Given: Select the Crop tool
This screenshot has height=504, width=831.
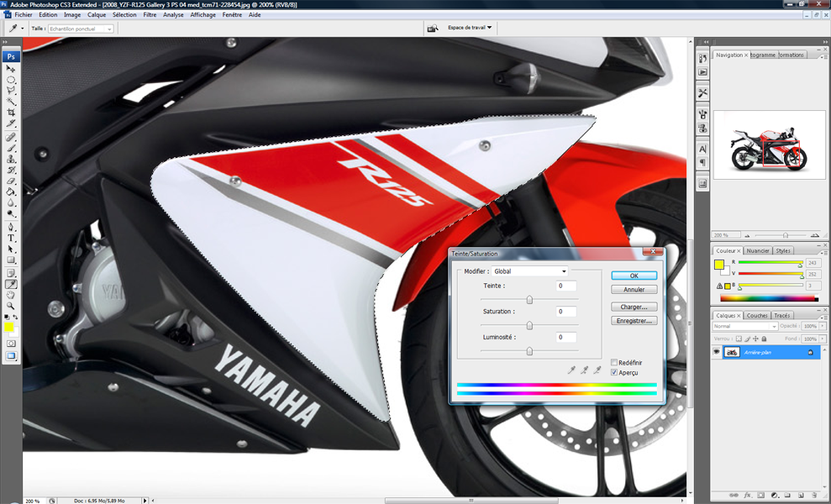Looking at the screenshot, I should (x=11, y=113).
